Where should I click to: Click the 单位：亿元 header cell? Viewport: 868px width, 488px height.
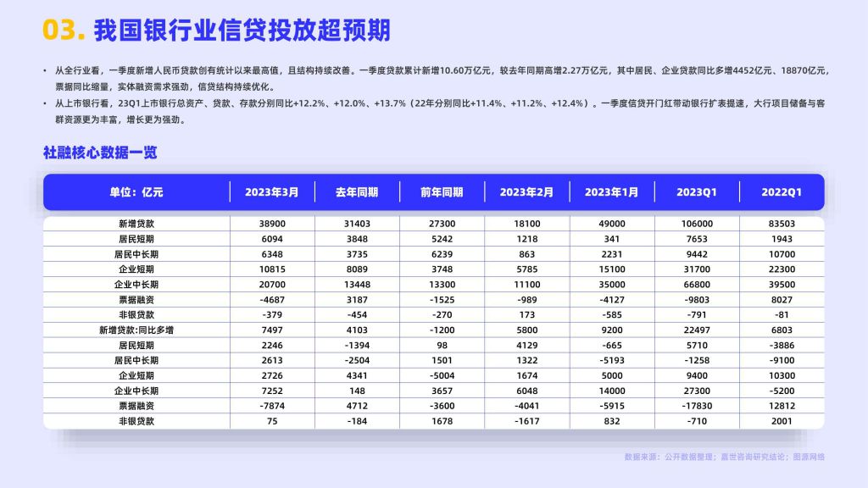(136, 192)
